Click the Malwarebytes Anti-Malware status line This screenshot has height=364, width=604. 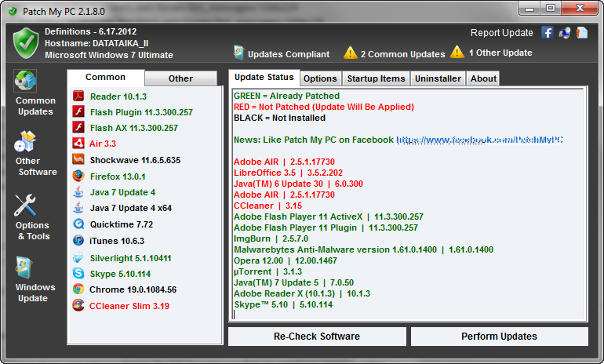(x=363, y=249)
